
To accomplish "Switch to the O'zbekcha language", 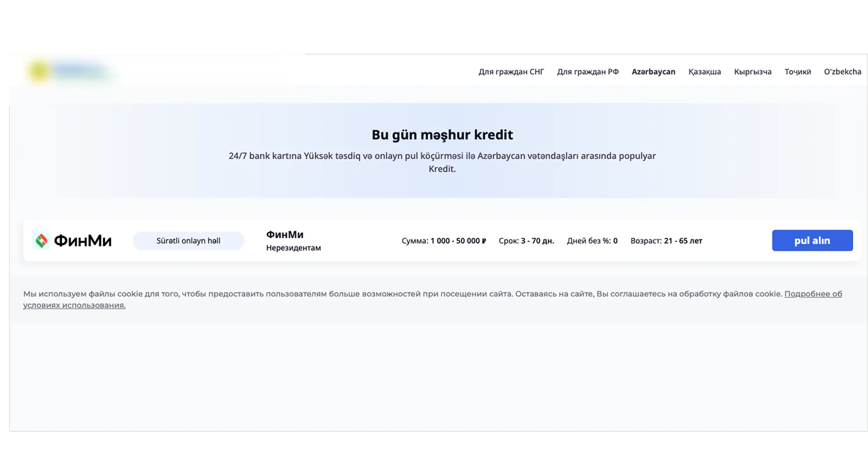I will 843,71.
